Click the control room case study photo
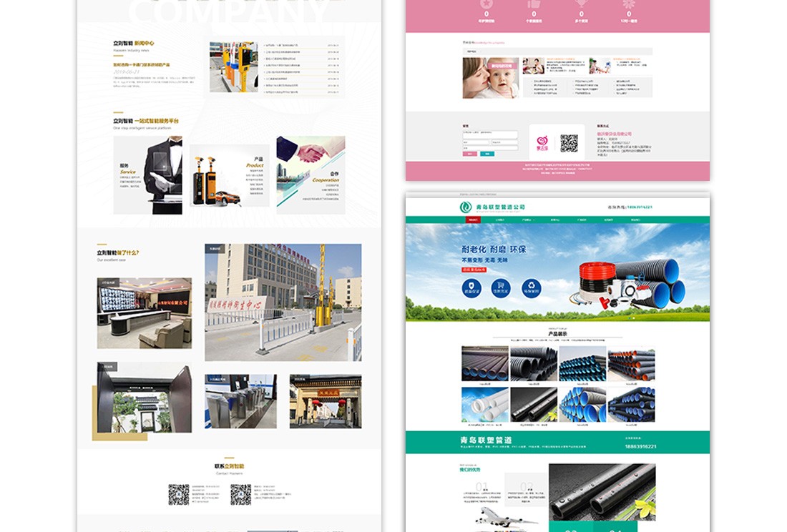The width and height of the screenshot is (787, 532). 144,313
